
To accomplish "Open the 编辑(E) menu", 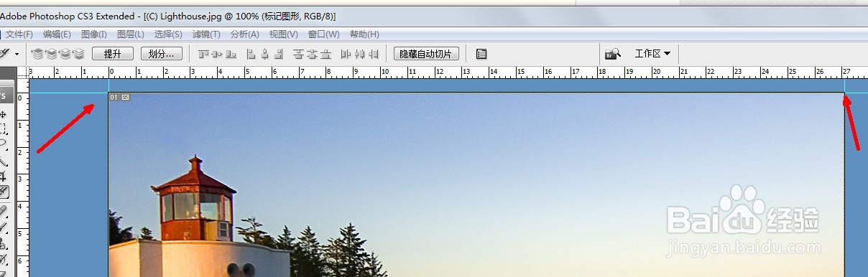I will click(x=57, y=34).
